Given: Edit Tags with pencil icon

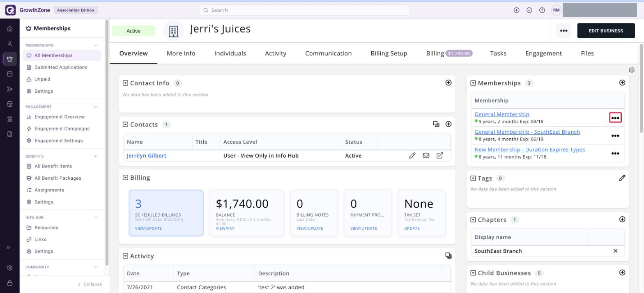Looking at the screenshot, I should [x=622, y=178].
